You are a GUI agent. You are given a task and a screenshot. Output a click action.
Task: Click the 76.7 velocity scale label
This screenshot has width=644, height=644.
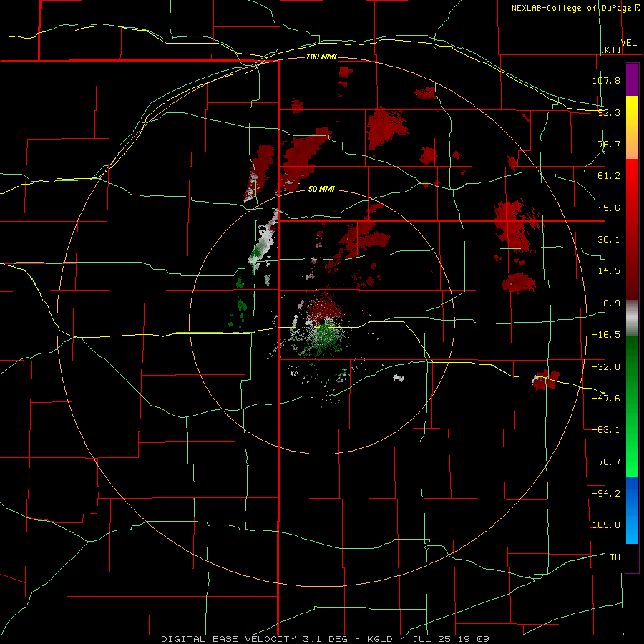(x=609, y=144)
